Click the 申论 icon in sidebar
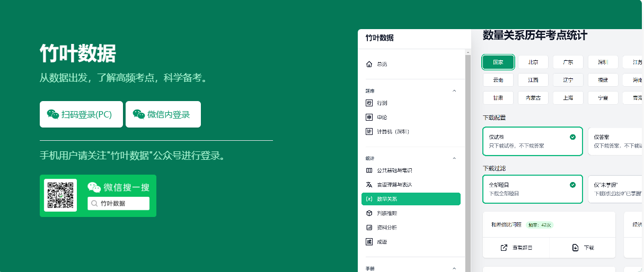644x272 pixels. 369,117
